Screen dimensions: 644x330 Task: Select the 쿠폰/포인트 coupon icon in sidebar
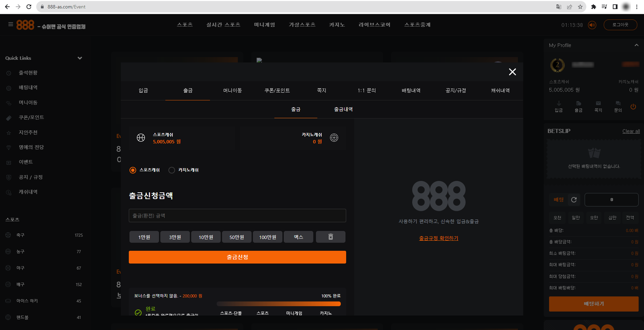8,117
